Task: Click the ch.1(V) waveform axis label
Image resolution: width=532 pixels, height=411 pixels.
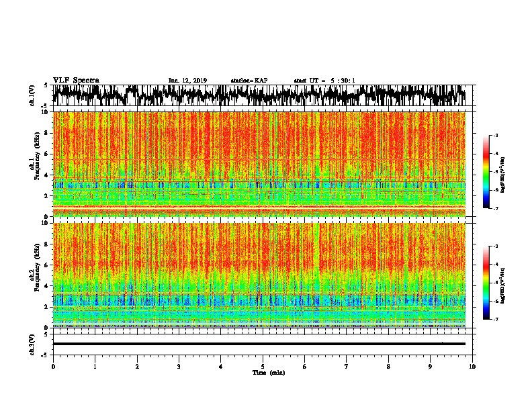Action: [x=32, y=95]
